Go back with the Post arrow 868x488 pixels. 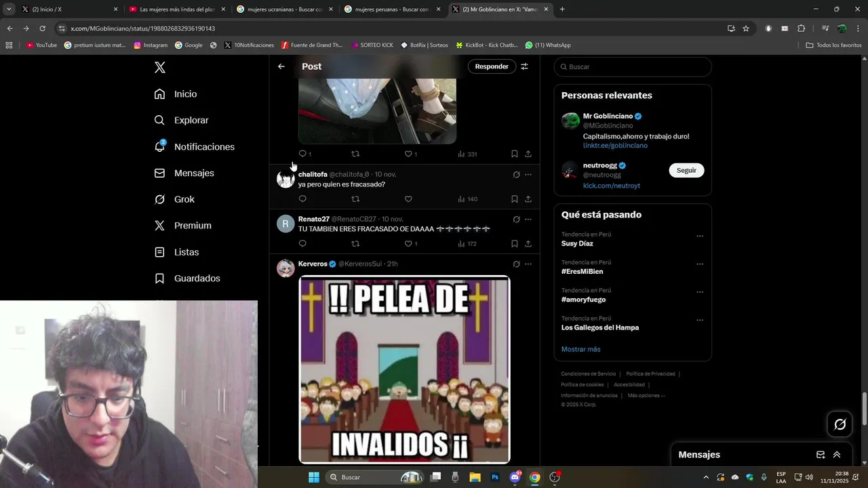point(281,66)
